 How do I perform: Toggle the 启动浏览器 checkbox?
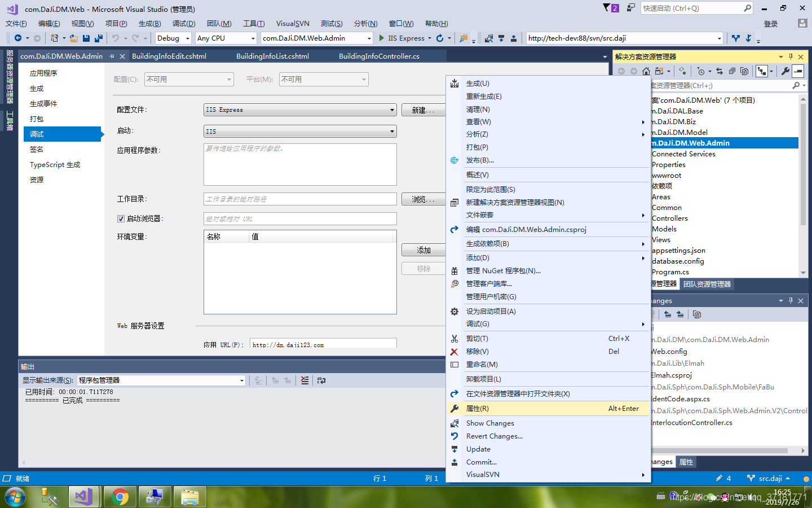click(x=121, y=218)
